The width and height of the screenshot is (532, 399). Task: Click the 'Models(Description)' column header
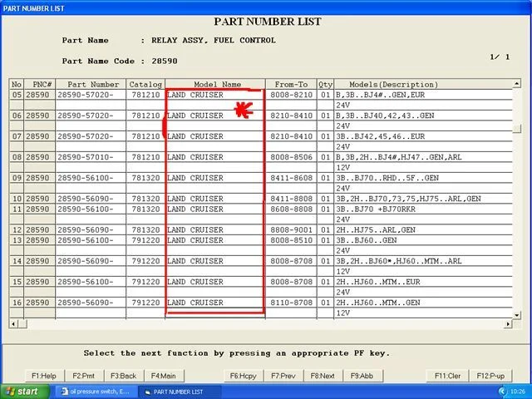coord(423,84)
